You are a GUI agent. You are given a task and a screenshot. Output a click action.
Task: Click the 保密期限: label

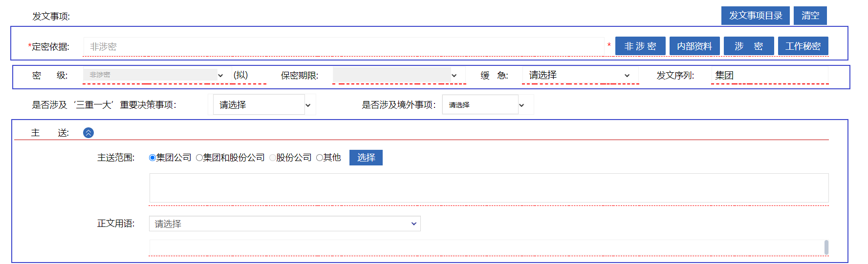coord(300,76)
